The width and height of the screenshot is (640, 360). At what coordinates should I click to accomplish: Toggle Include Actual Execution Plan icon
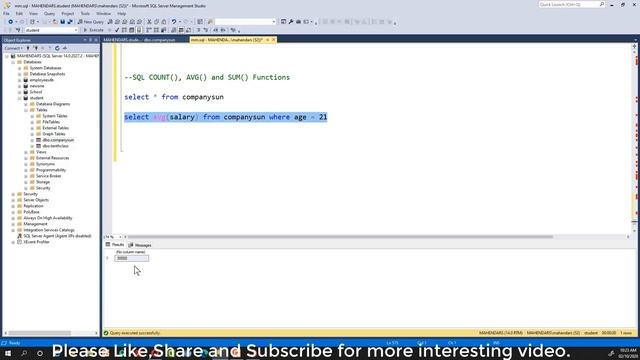pyautogui.click(x=149, y=30)
